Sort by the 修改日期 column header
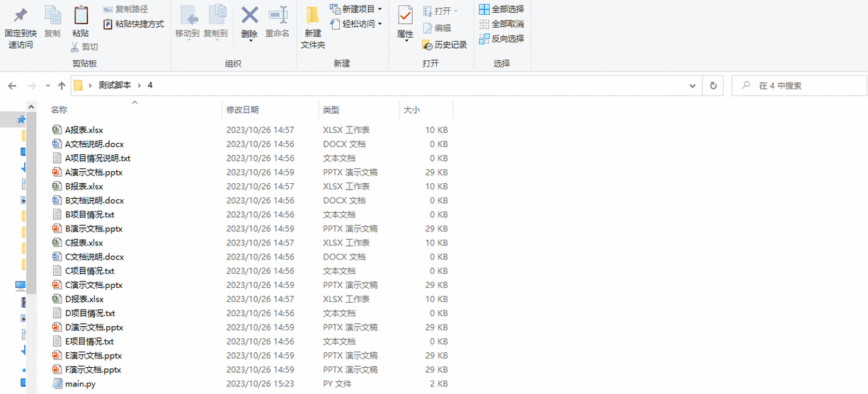 (243, 110)
